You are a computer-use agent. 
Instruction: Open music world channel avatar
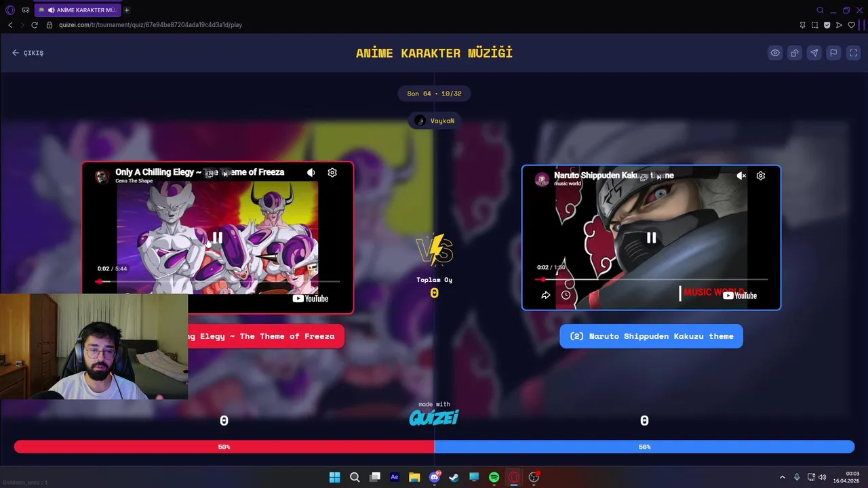[x=542, y=179]
